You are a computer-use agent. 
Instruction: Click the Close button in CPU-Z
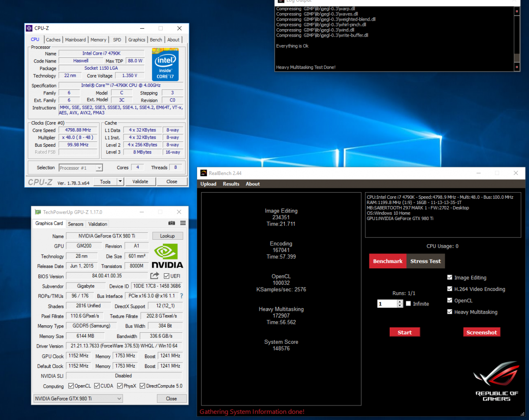coord(172,182)
